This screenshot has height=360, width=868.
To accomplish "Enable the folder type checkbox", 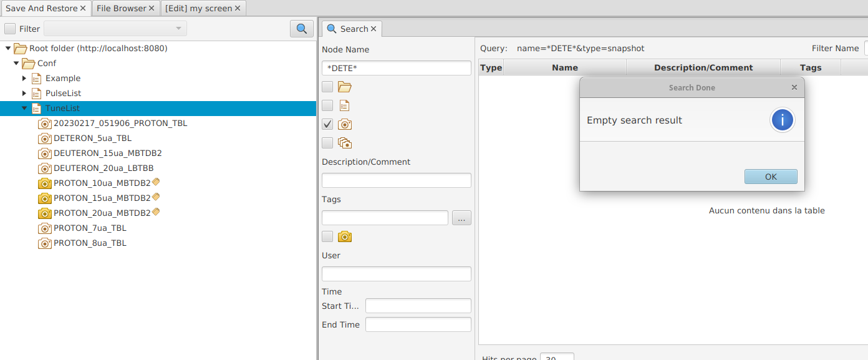I will tap(327, 87).
